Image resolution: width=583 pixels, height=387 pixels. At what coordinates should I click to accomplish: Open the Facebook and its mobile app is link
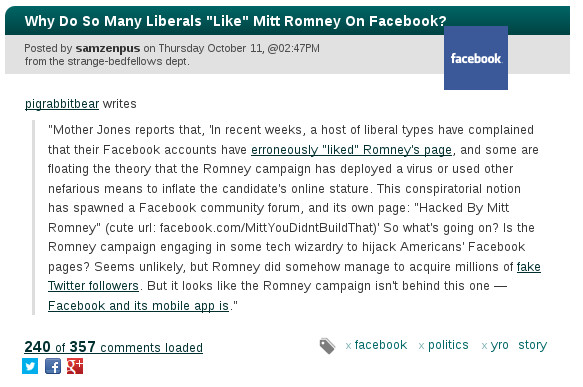[138, 306]
